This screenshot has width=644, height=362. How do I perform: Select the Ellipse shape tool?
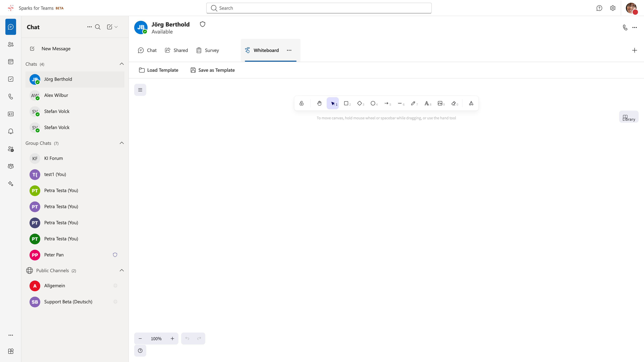pos(373,103)
